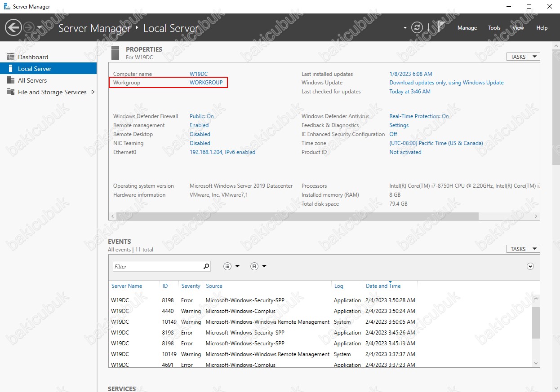Sort events by ID column

[x=165, y=286]
